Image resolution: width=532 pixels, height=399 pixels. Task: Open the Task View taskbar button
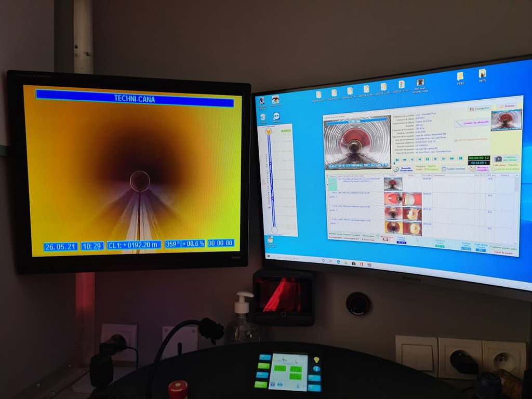[330, 261]
